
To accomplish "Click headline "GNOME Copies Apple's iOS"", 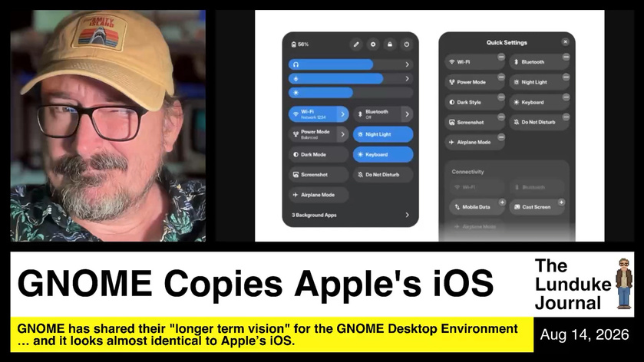I will click(255, 284).
